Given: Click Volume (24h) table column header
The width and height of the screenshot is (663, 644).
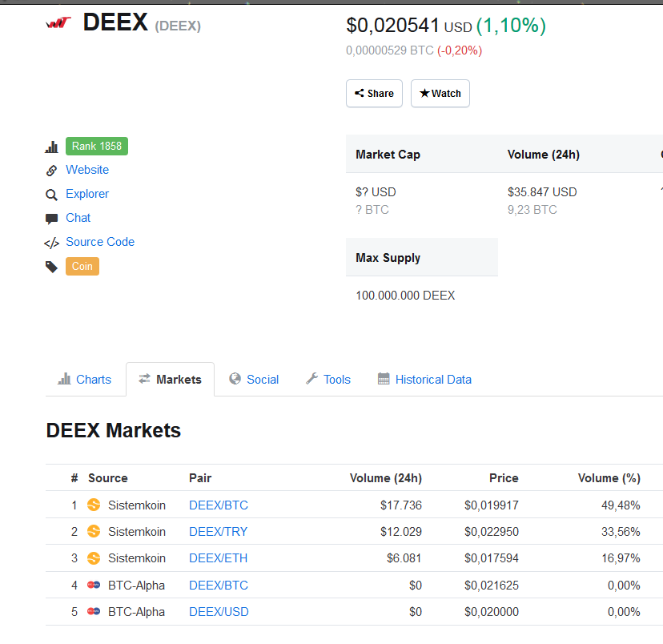Looking at the screenshot, I should coord(386,478).
